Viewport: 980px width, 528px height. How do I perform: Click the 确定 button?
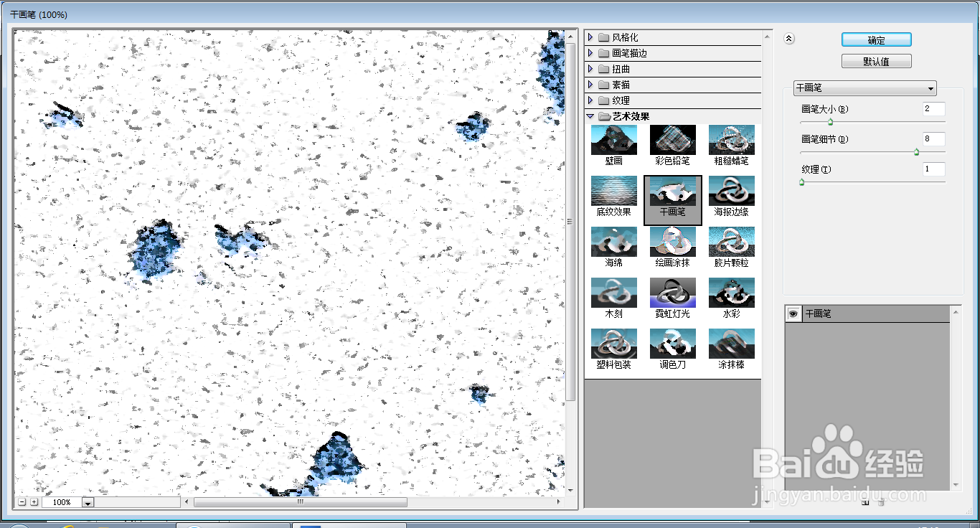tap(877, 40)
